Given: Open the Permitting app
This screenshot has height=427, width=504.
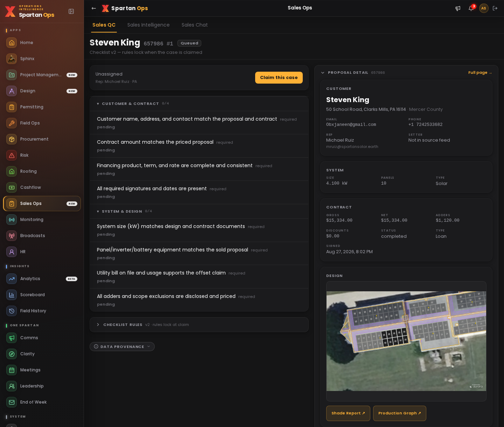Looking at the screenshot, I should tap(42, 107).
